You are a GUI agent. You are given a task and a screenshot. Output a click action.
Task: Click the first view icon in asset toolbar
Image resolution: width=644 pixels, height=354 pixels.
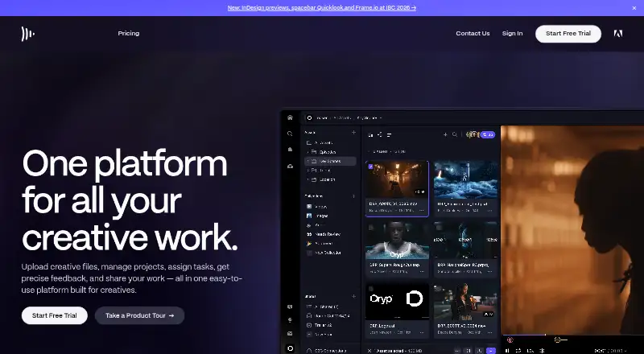(371, 134)
